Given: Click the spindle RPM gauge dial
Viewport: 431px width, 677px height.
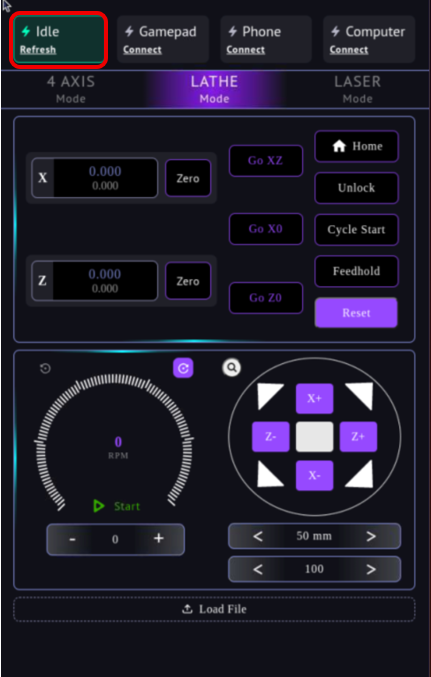Looking at the screenshot, I should coord(115,440).
